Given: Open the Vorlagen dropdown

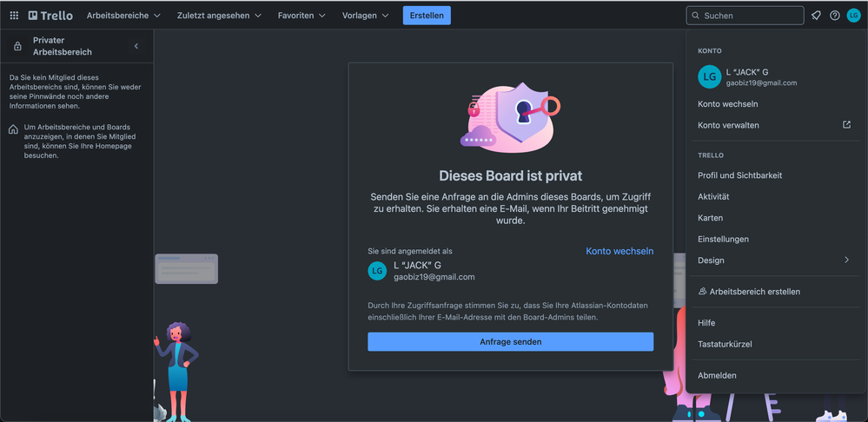Looking at the screenshot, I should click(x=365, y=16).
